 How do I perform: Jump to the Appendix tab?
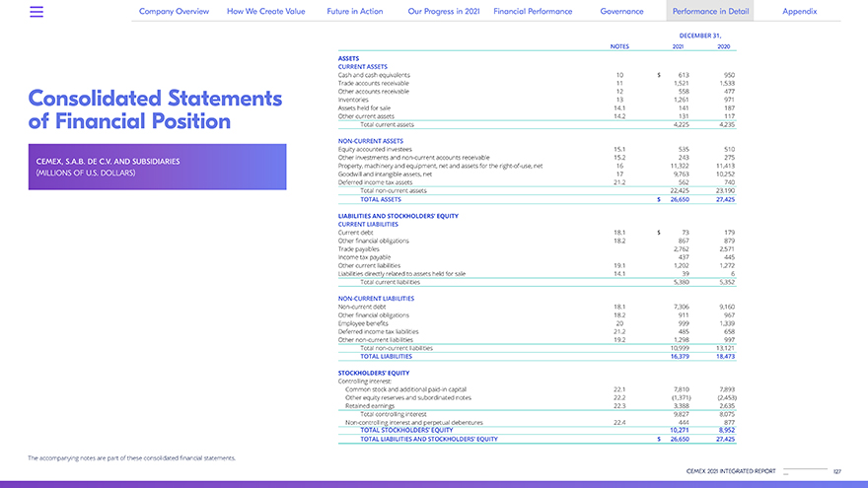point(799,11)
